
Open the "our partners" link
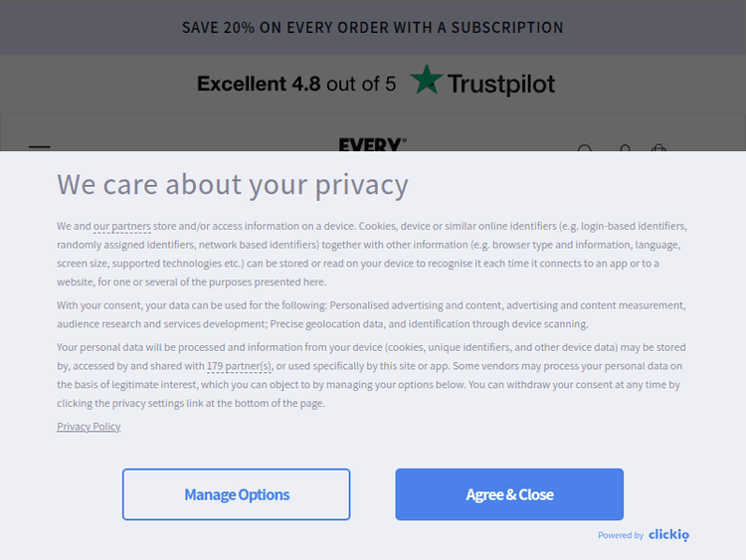122,227
